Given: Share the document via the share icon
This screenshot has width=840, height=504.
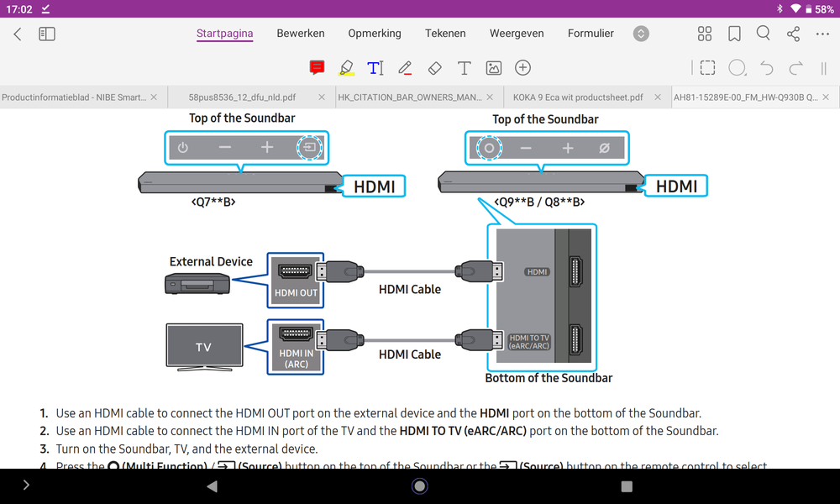Looking at the screenshot, I should pyautogui.click(x=794, y=34).
